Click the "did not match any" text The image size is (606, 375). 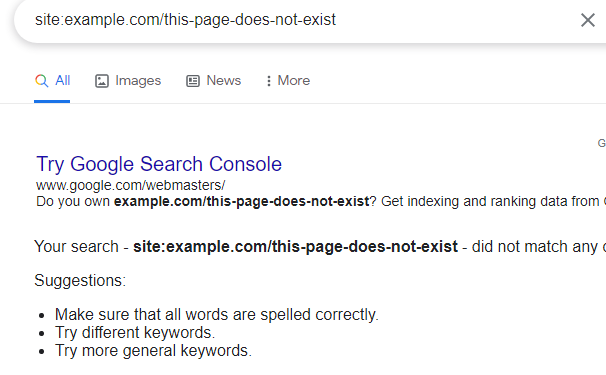pos(535,247)
